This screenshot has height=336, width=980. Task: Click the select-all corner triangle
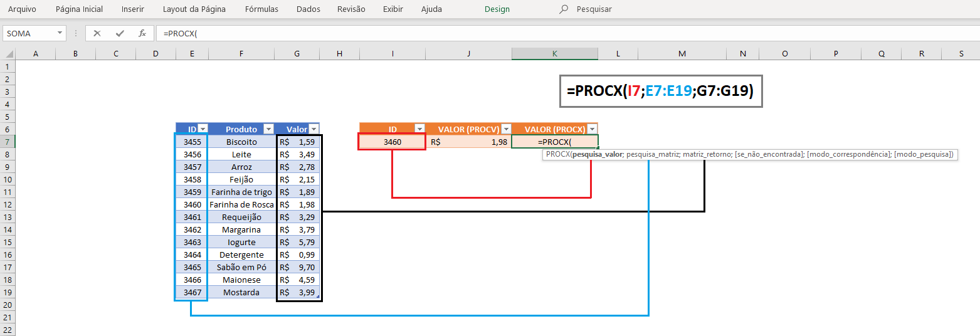(x=8, y=54)
